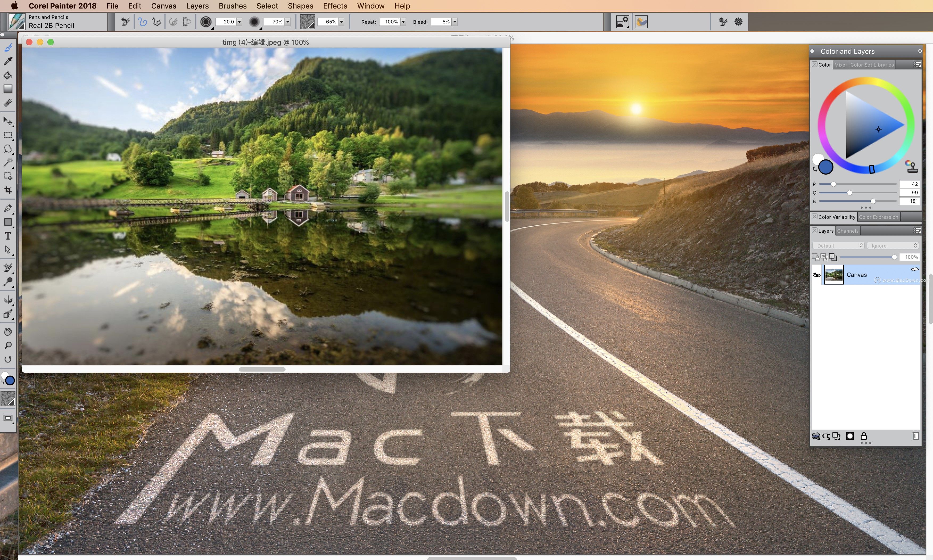Open the Bleed 5% dropdown arrow
This screenshot has width=933, height=560.
click(x=455, y=22)
